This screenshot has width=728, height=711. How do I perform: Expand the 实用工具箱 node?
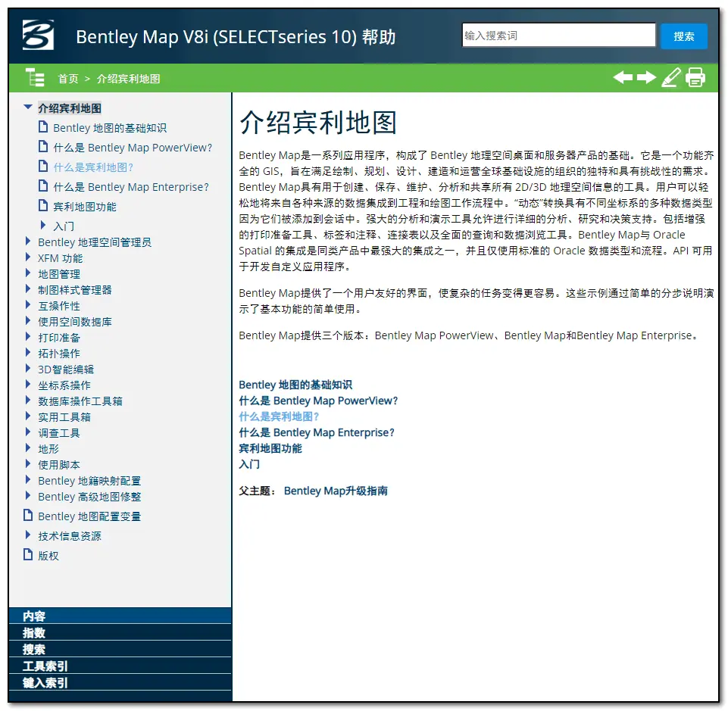[28, 416]
